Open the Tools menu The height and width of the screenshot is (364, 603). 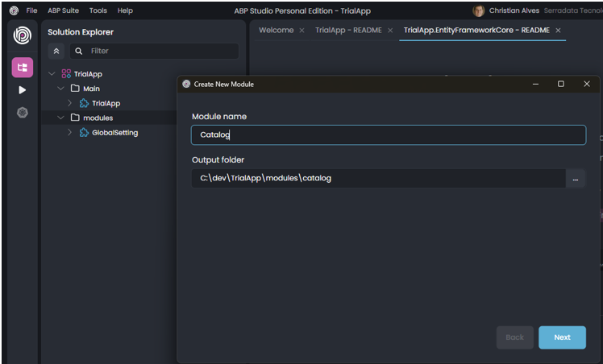[x=98, y=10]
